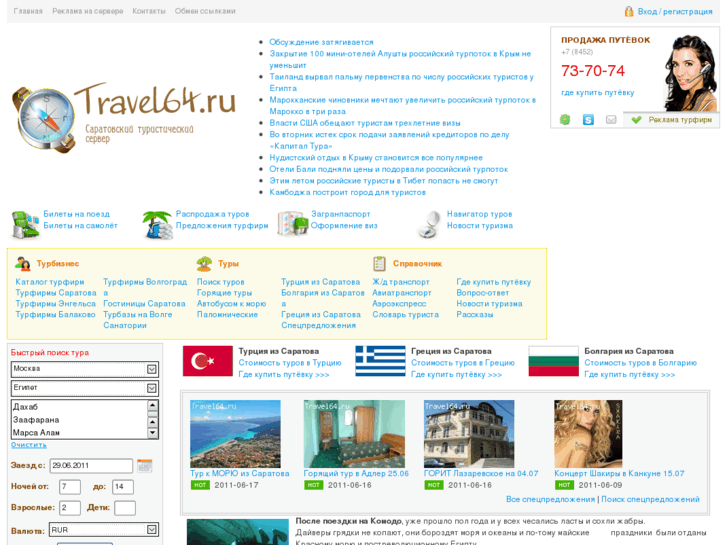
Task: Open news Обсуждение затягивается
Action: [x=321, y=42]
